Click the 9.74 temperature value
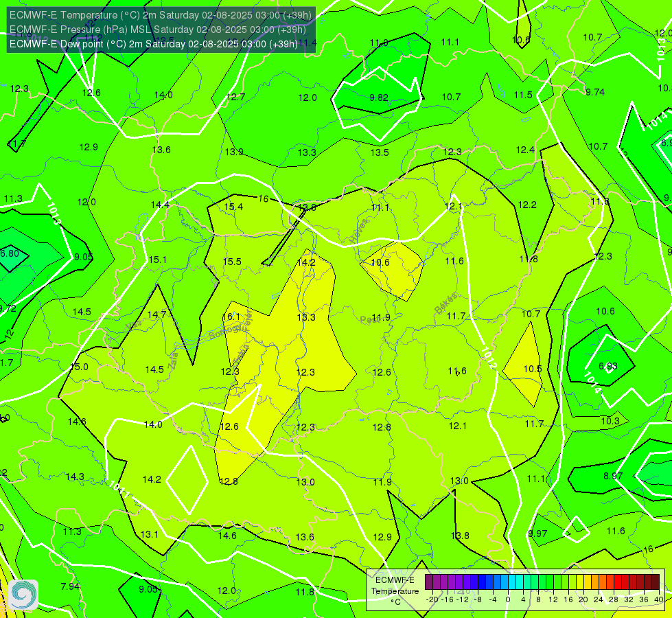Screen dimensions: 672x618 (x=595, y=92)
